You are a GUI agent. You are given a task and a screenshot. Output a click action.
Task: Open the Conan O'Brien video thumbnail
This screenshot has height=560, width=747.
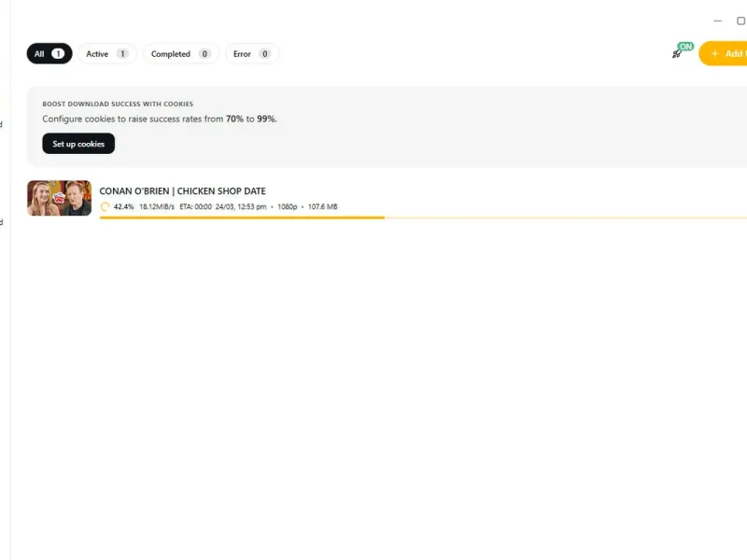(59, 198)
